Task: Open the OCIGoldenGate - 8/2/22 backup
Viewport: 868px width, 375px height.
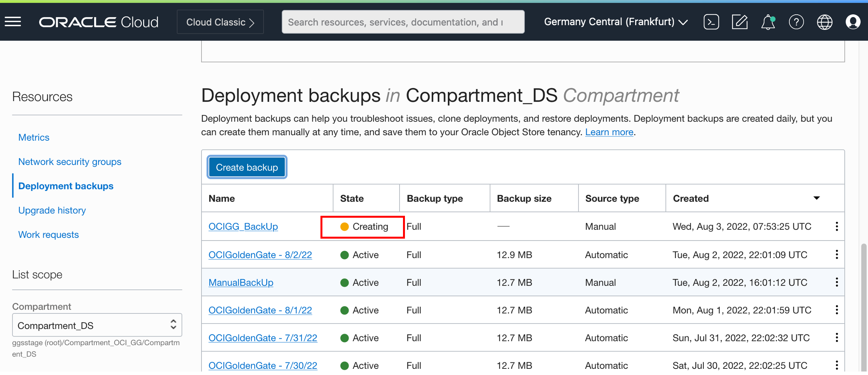Action: [x=260, y=255]
